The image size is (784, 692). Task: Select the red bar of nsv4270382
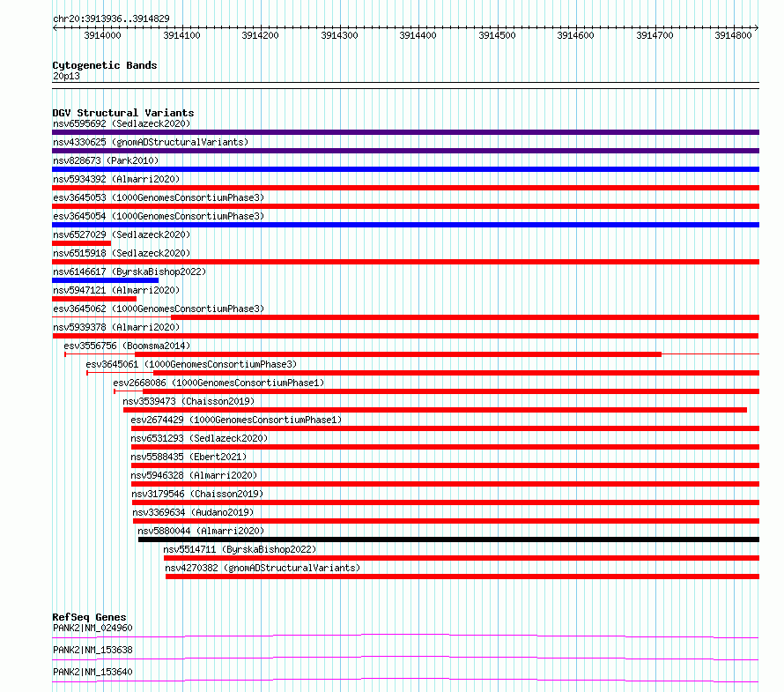[x=462, y=577]
